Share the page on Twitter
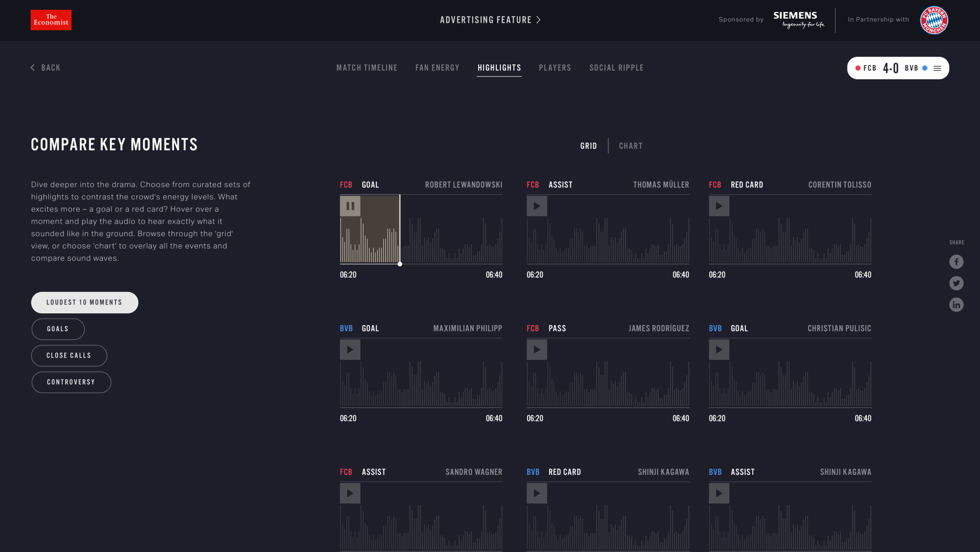 coord(956,283)
